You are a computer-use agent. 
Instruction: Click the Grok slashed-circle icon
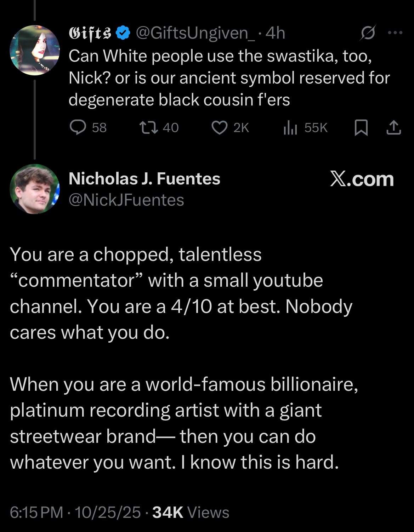click(x=368, y=33)
